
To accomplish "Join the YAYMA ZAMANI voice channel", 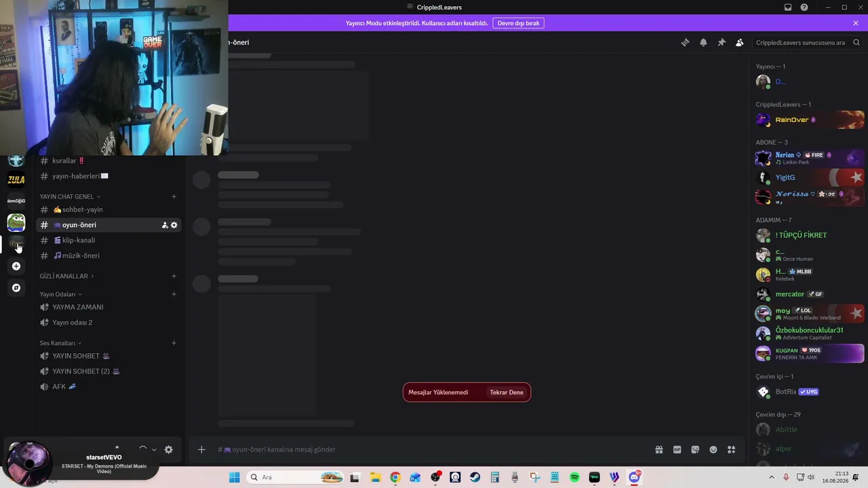I will pyautogui.click(x=108, y=307).
